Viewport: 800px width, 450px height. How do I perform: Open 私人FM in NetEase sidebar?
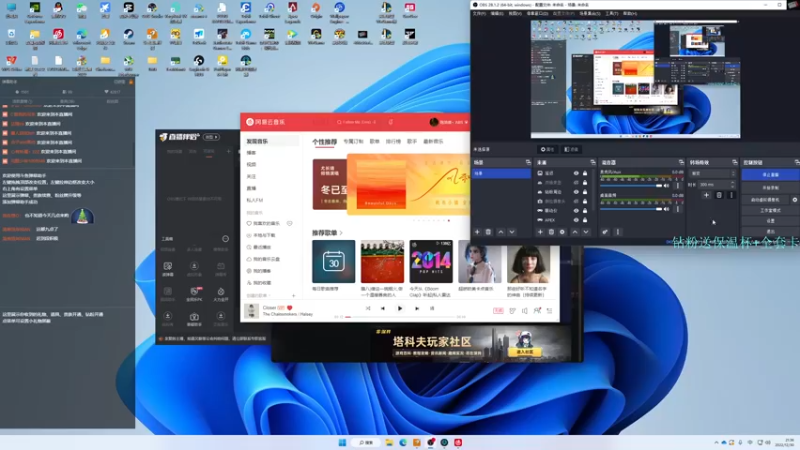(x=255, y=200)
